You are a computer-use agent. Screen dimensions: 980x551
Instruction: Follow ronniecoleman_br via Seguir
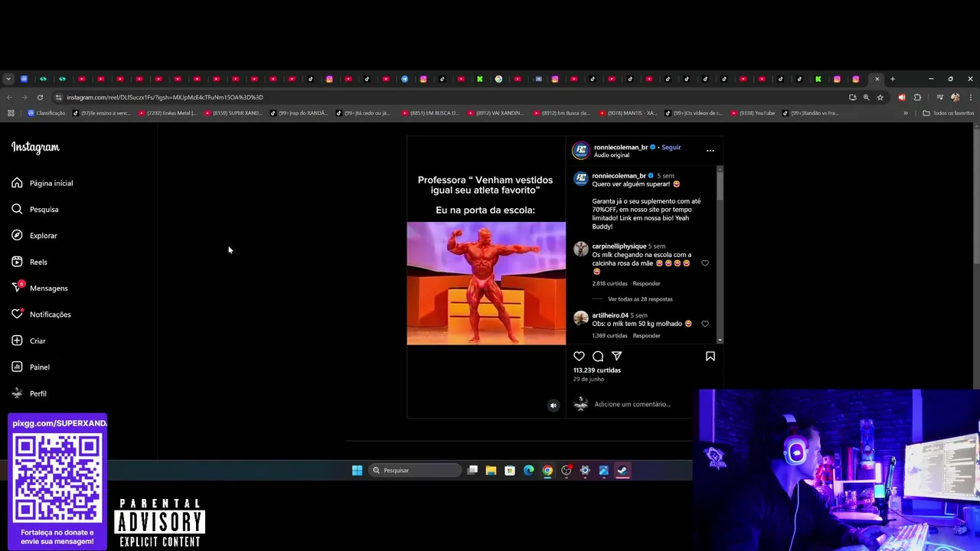click(x=671, y=147)
